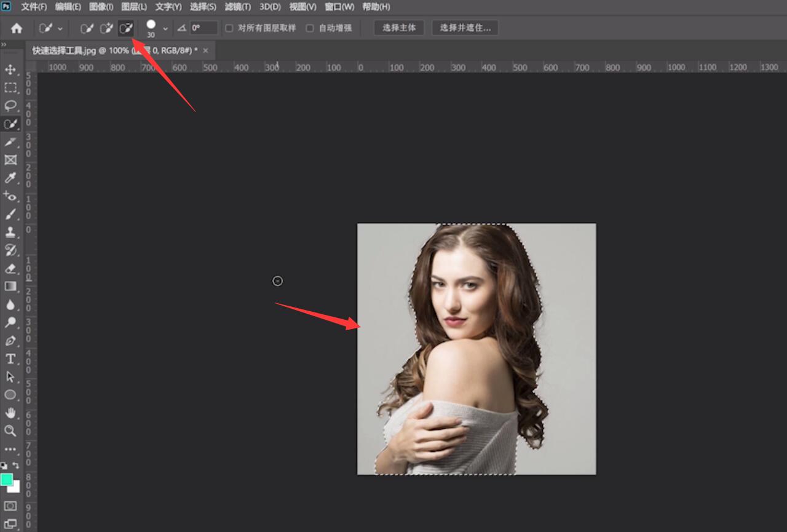Click the teal foreground color swatch
787x532 pixels.
[x=6, y=479]
